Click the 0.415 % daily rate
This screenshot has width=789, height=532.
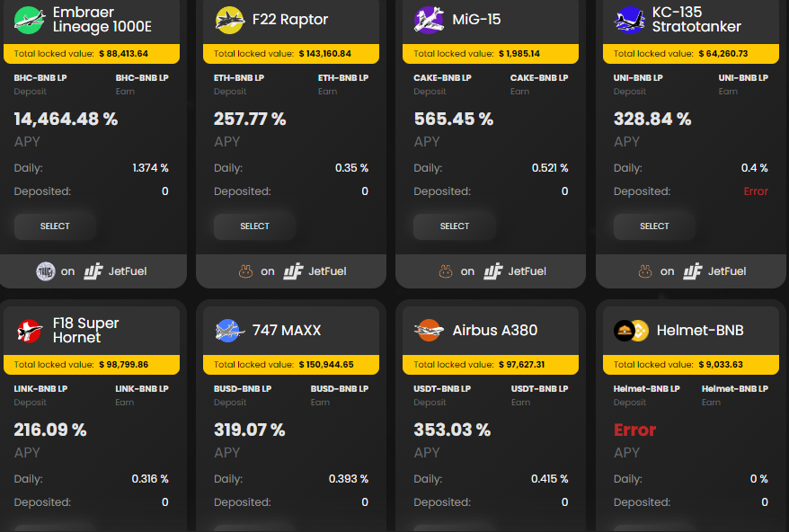click(549, 479)
